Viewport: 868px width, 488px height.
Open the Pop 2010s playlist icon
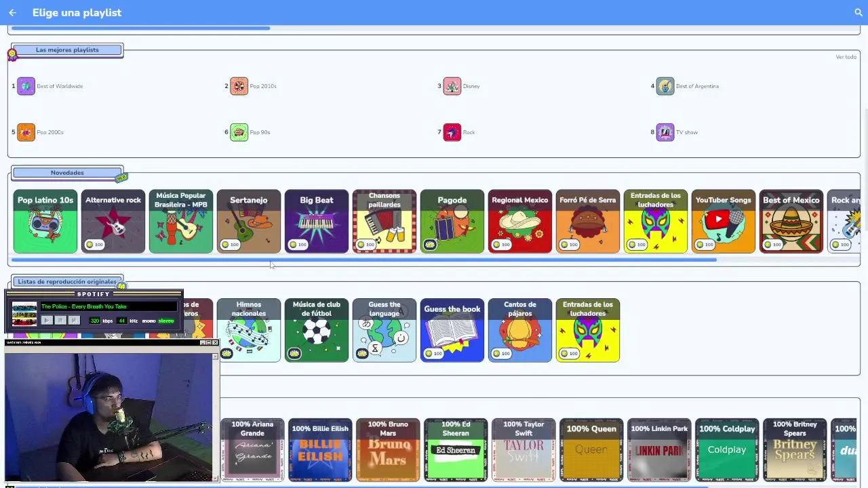[239, 86]
